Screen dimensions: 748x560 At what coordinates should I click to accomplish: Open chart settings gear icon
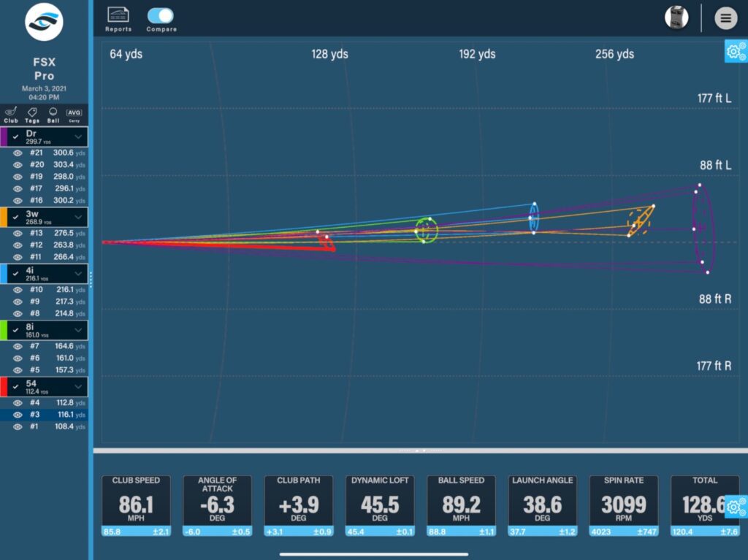(736, 51)
